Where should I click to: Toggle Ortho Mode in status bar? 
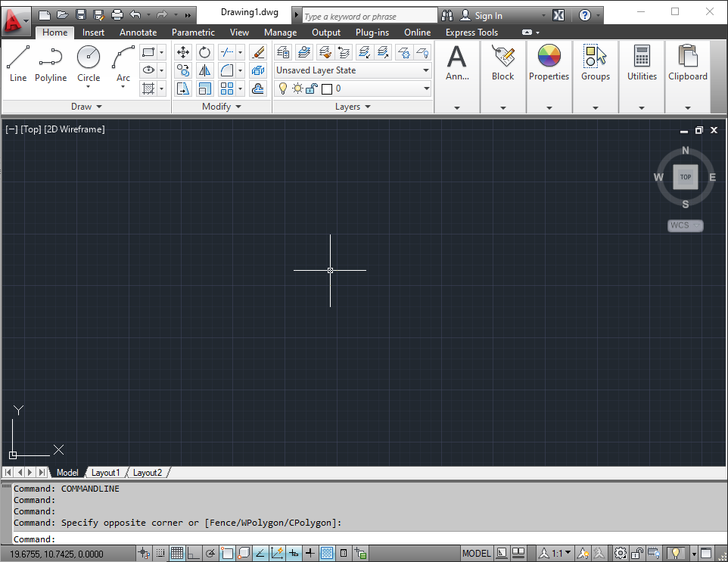coord(193,553)
